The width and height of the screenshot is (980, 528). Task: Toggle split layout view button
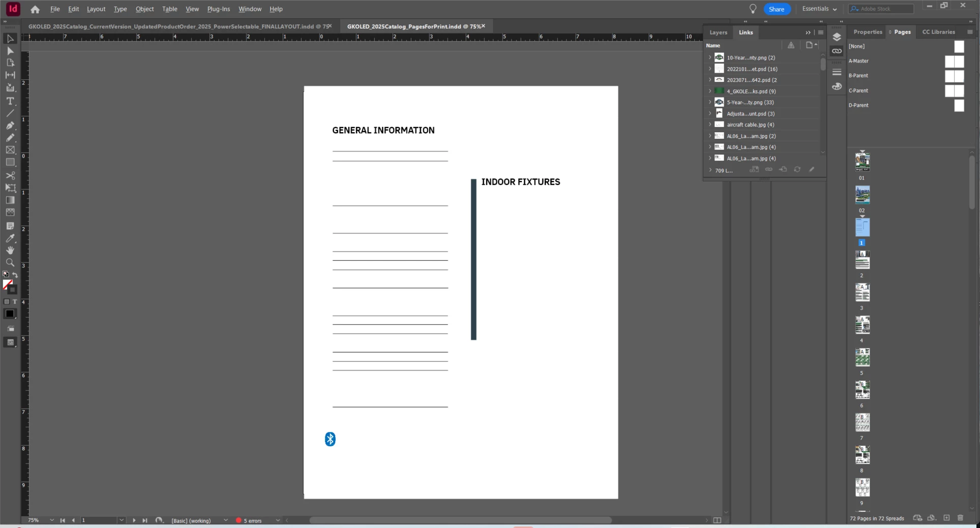(x=717, y=520)
